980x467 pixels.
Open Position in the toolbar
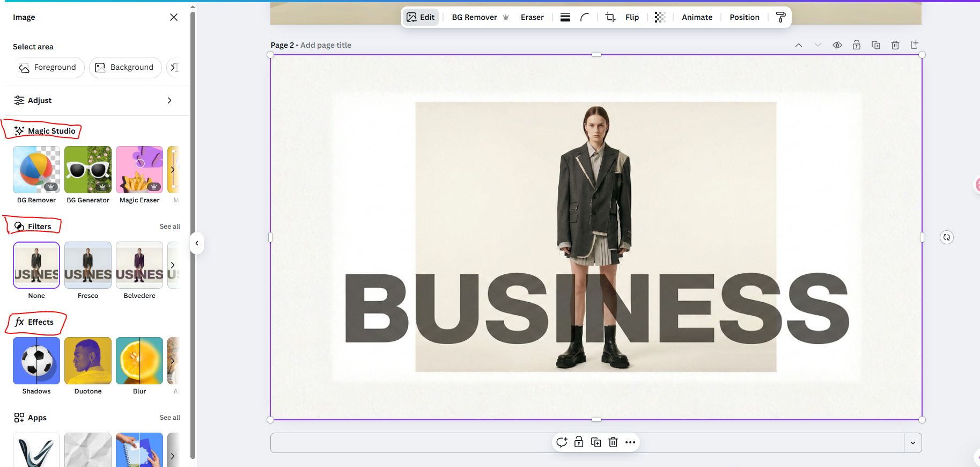745,17
